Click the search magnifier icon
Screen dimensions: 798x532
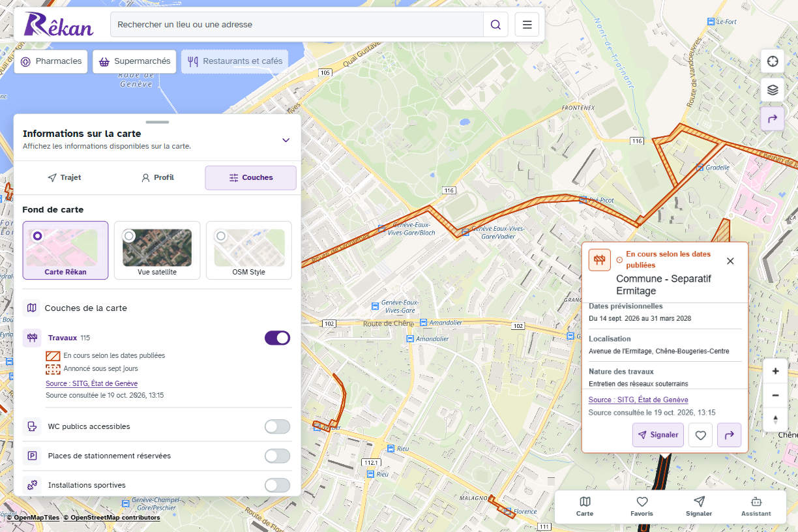(x=495, y=25)
